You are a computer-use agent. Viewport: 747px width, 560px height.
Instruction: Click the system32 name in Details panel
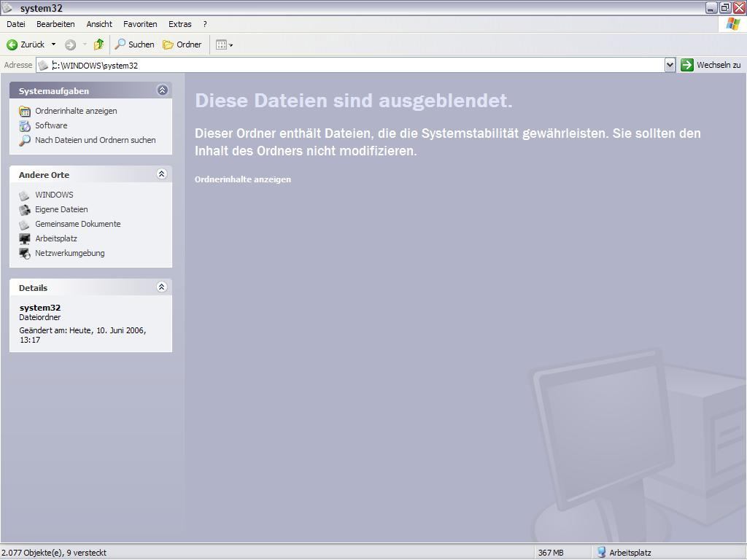[x=40, y=308]
